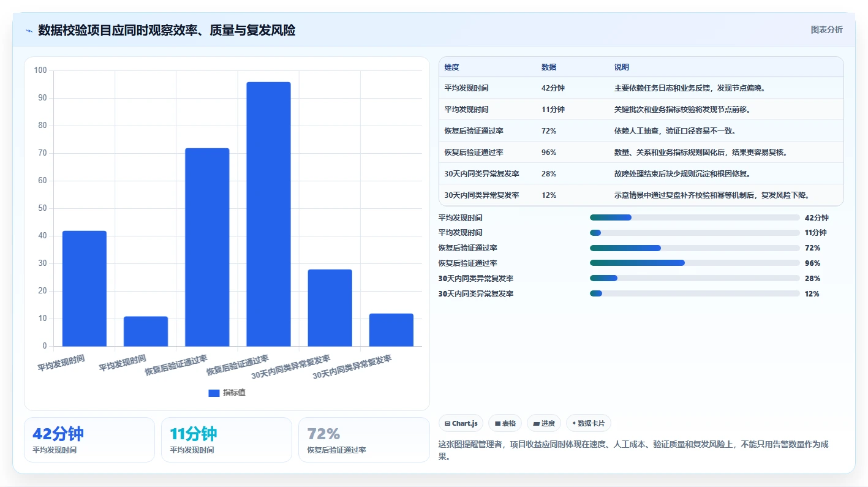Screen dimensions: 868x487
Task: Click the 维度 table column header
Action: click(452, 67)
